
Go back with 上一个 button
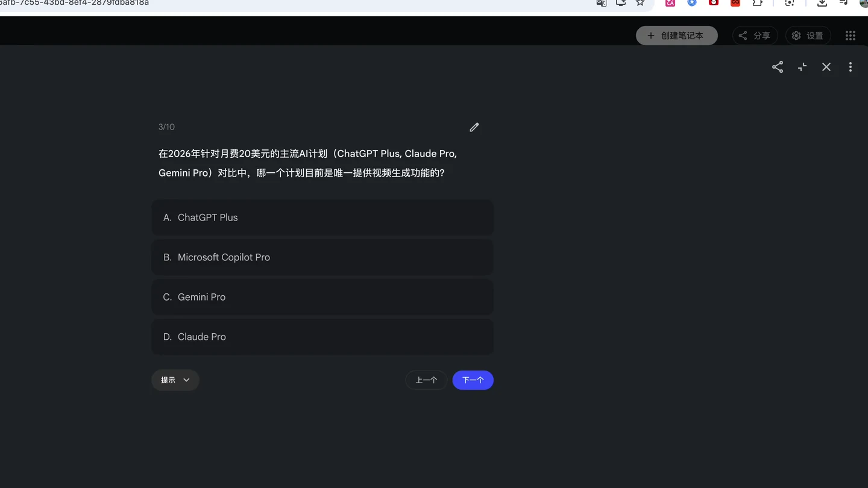coord(426,380)
